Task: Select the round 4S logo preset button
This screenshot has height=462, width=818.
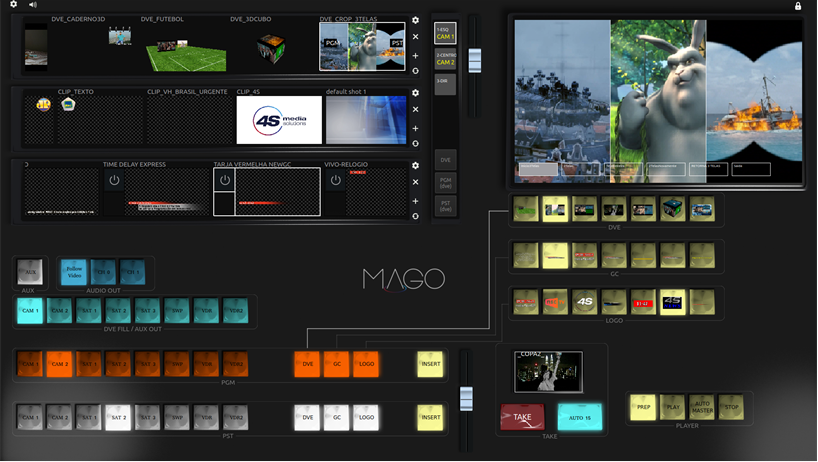Action: (x=584, y=302)
